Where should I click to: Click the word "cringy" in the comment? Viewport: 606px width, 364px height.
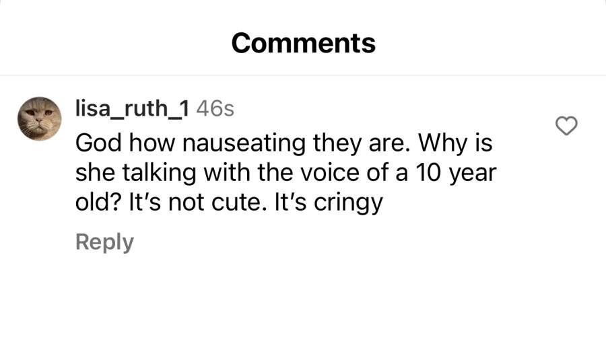348,203
